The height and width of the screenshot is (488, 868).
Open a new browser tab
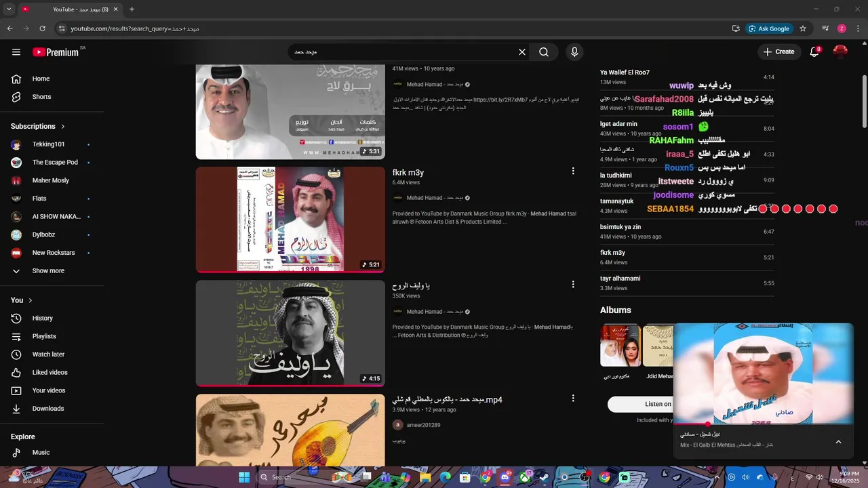(x=132, y=9)
